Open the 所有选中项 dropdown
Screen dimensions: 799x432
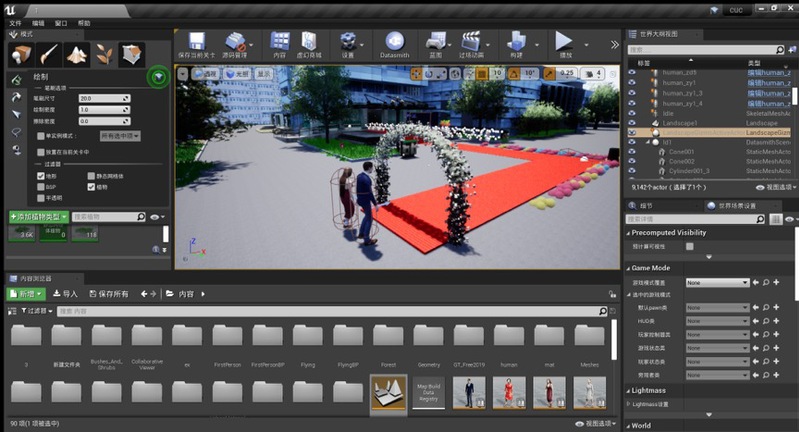(120, 135)
